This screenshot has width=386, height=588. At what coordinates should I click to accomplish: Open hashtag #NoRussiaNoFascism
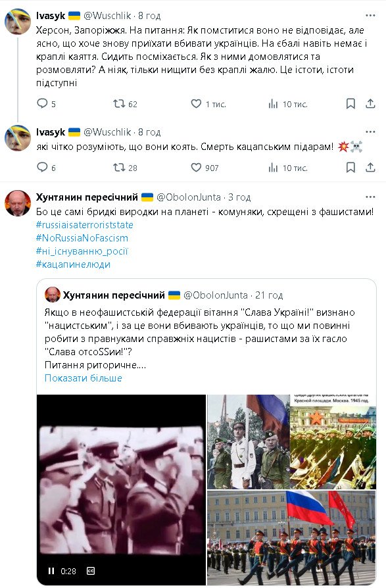82,237
